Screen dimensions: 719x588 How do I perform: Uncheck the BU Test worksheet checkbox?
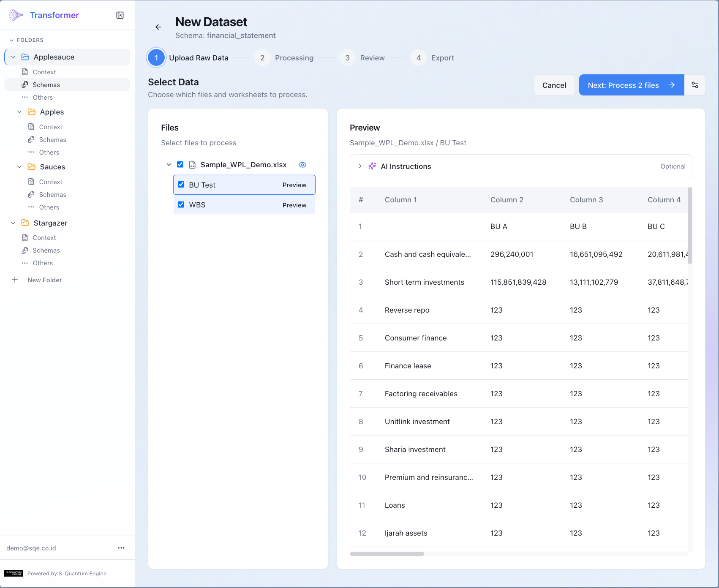tap(181, 185)
